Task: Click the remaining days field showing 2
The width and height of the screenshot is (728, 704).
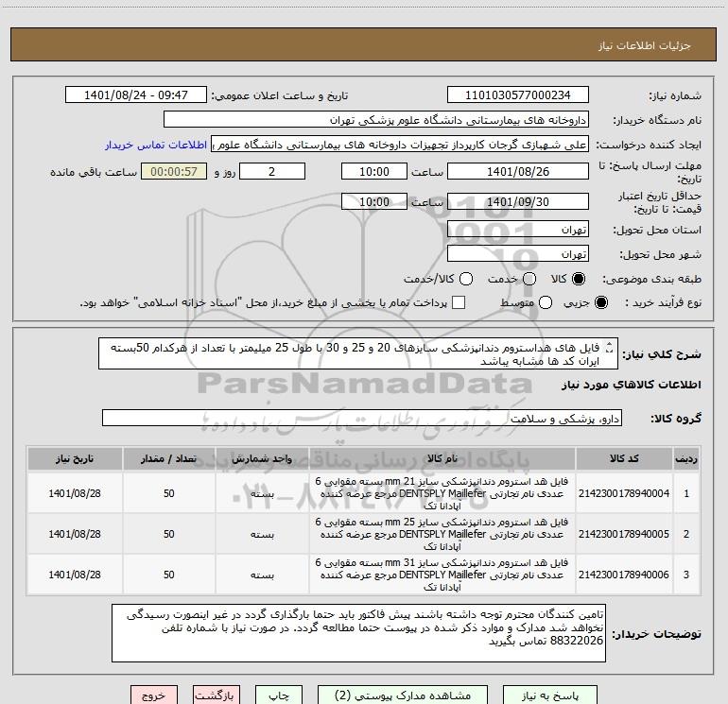Action: pyautogui.click(x=272, y=171)
